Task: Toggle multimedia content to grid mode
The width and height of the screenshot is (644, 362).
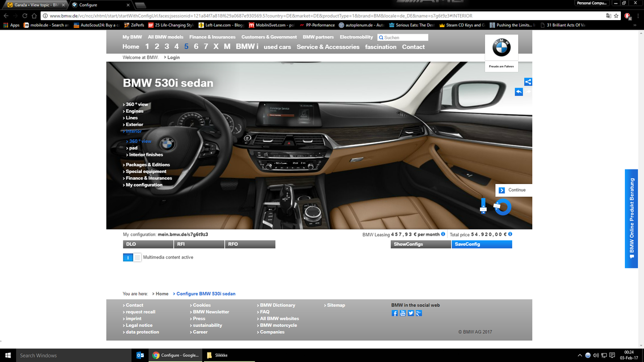Action: (136, 257)
